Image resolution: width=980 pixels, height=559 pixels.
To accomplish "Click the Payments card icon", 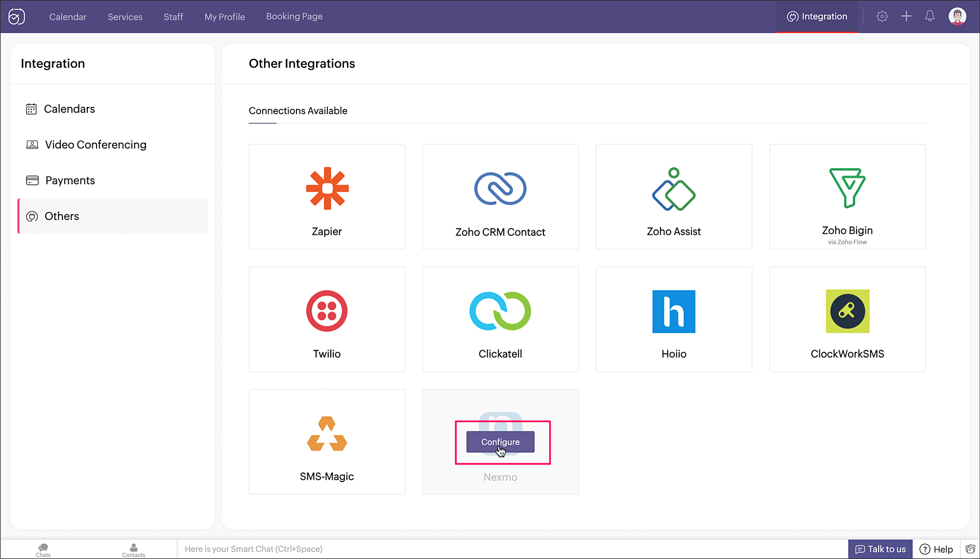I will point(32,180).
